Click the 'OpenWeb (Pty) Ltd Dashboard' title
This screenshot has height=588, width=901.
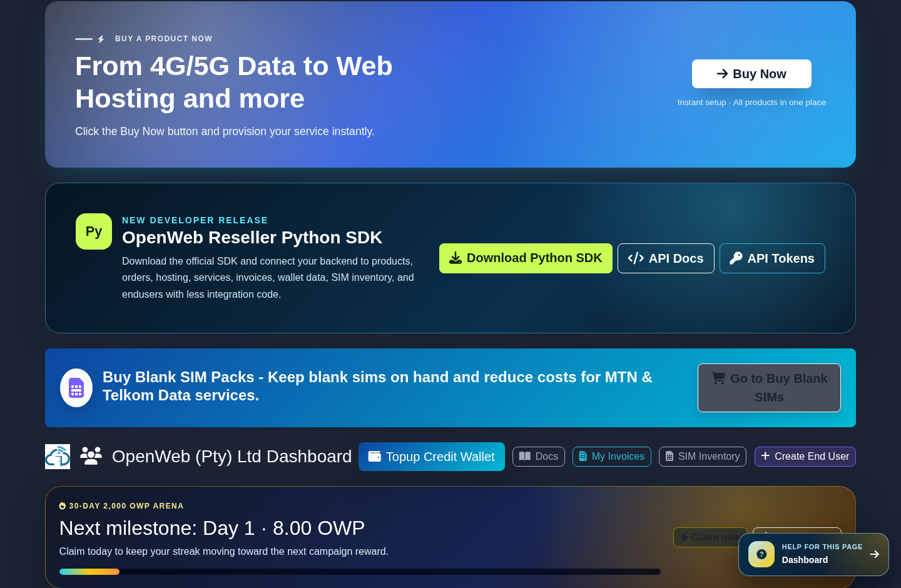(232, 457)
